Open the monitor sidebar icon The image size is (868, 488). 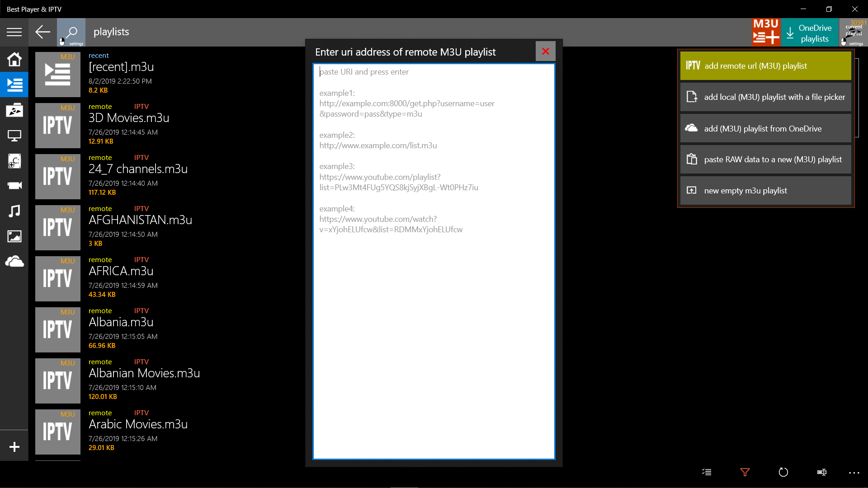pyautogui.click(x=14, y=136)
